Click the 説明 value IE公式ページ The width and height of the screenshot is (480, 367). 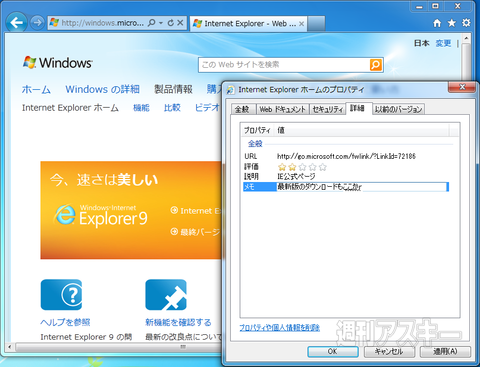coord(296,176)
